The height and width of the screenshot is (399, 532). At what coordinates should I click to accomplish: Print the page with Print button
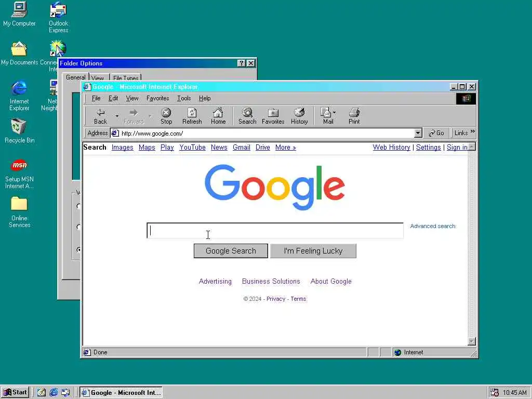[x=354, y=116]
